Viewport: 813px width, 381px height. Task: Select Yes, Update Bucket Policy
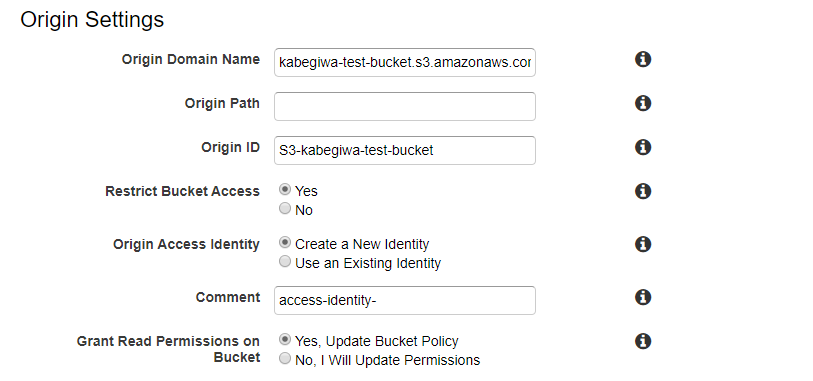coord(285,340)
